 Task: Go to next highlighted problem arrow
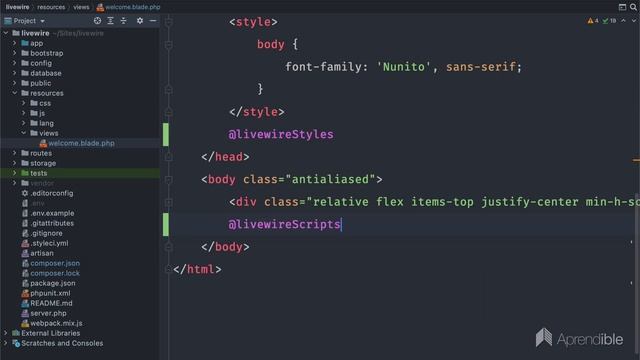click(634, 20)
